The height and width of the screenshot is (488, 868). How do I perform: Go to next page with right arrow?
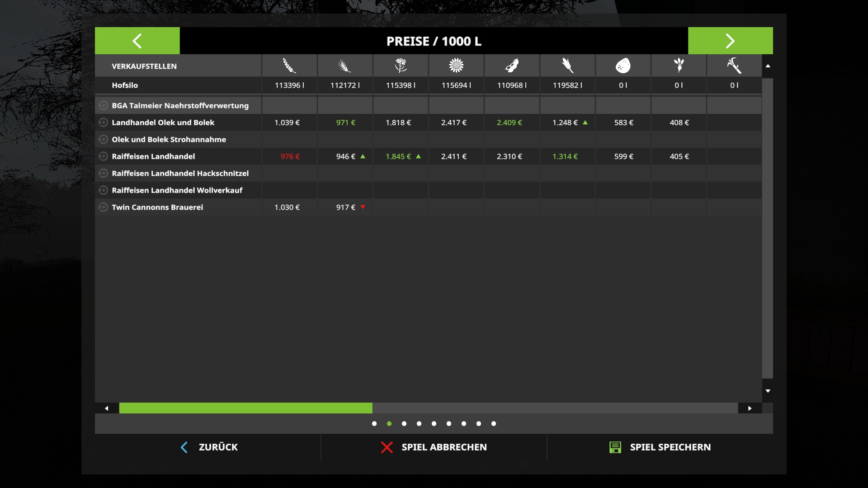point(730,41)
